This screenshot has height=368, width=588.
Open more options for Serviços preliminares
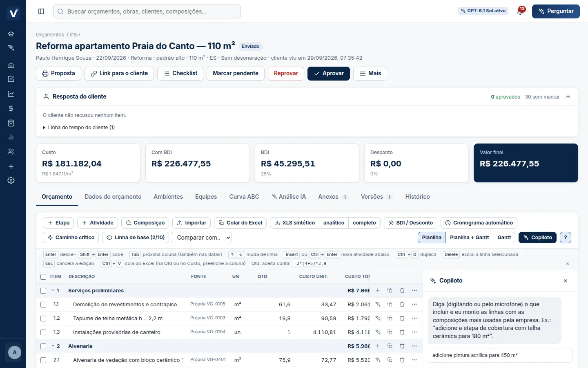[x=414, y=290]
